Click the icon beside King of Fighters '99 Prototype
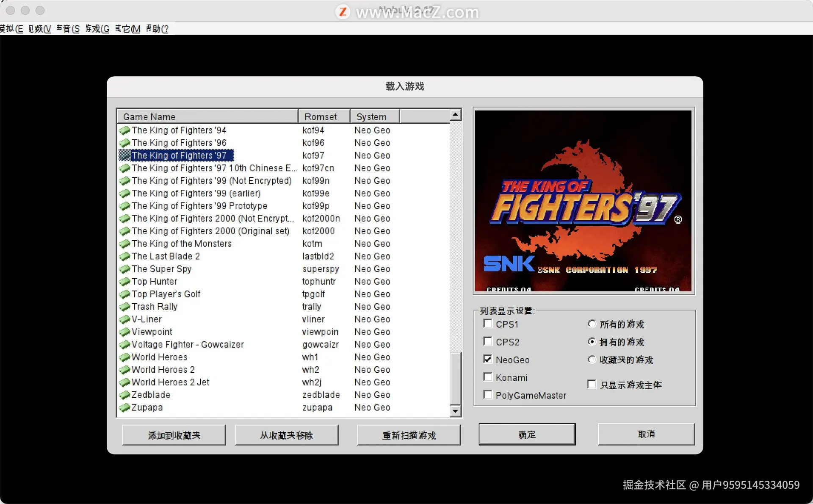The image size is (813, 504). (x=124, y=206)
